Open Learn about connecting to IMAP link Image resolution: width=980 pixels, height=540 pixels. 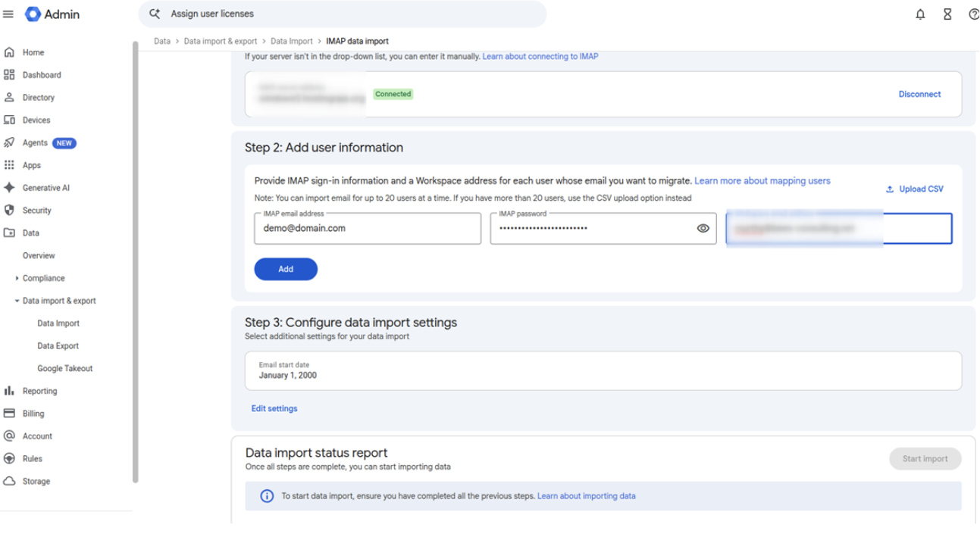540,56
